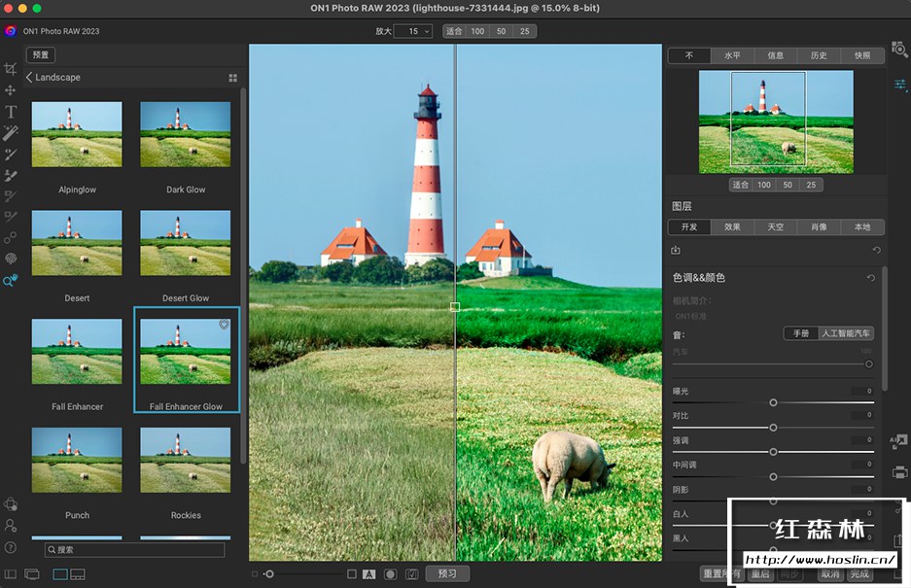This screenshot has height=588, width=911.
Task: Select the Text tool
Action: pyautogui.click(x=13, y=114)
